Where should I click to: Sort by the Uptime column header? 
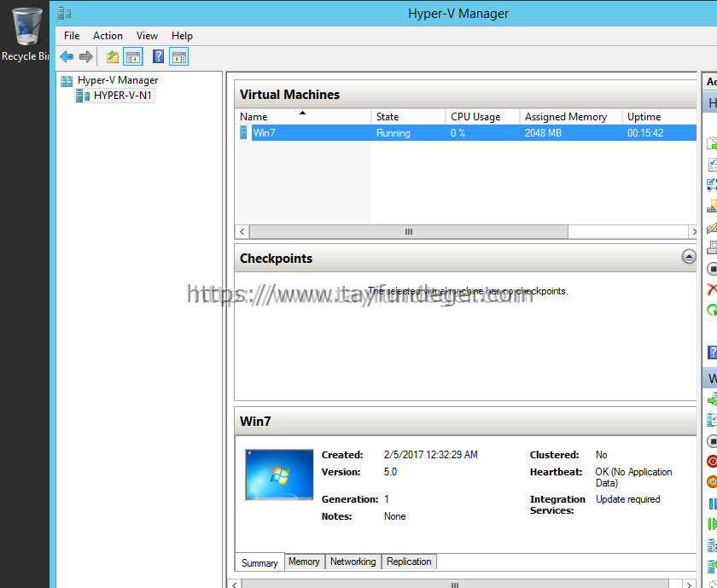[659, 117]
